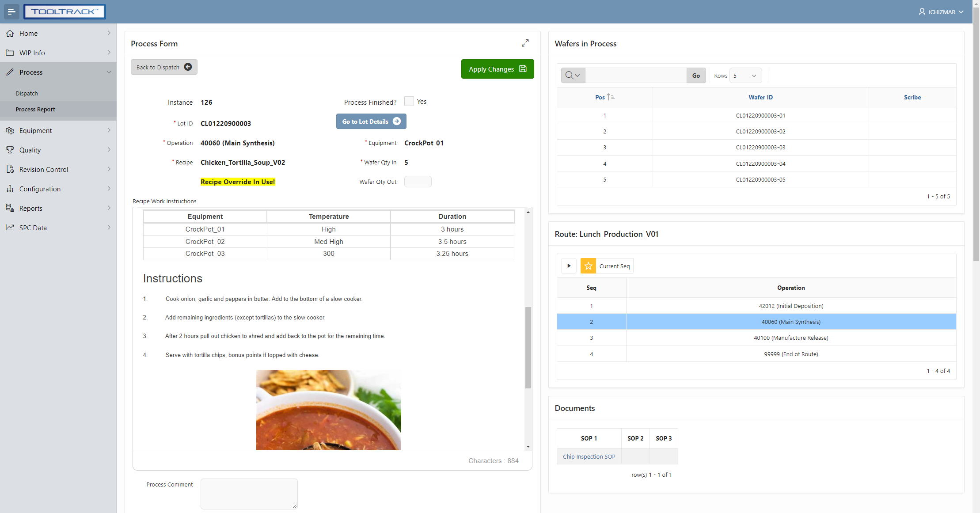The image size is (980, 513).
Task: Click the hamburger navigation menu icon
Action: (11, 12)
